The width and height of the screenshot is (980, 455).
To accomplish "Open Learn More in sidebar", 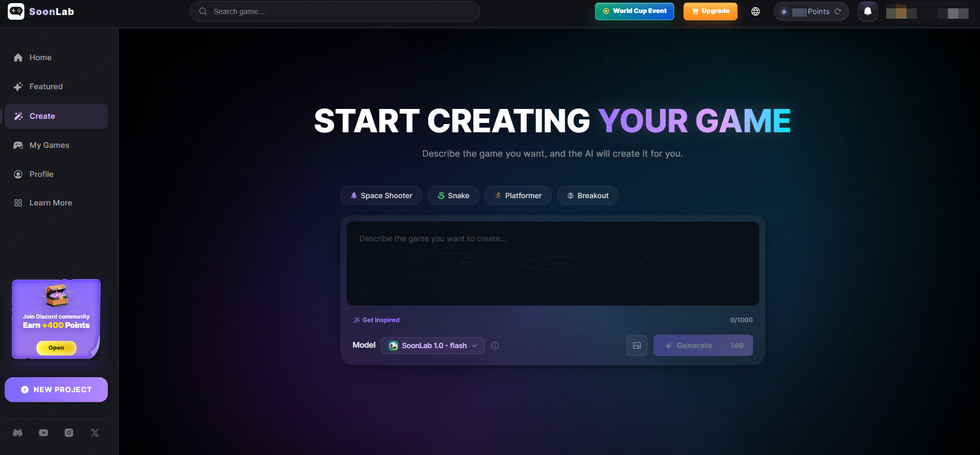I will (x=56, y=203).
